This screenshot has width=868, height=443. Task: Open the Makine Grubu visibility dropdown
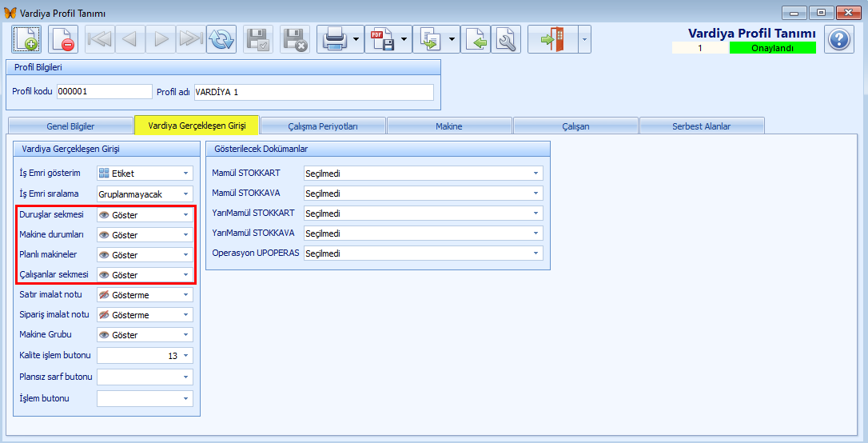[x=185, y=335]
